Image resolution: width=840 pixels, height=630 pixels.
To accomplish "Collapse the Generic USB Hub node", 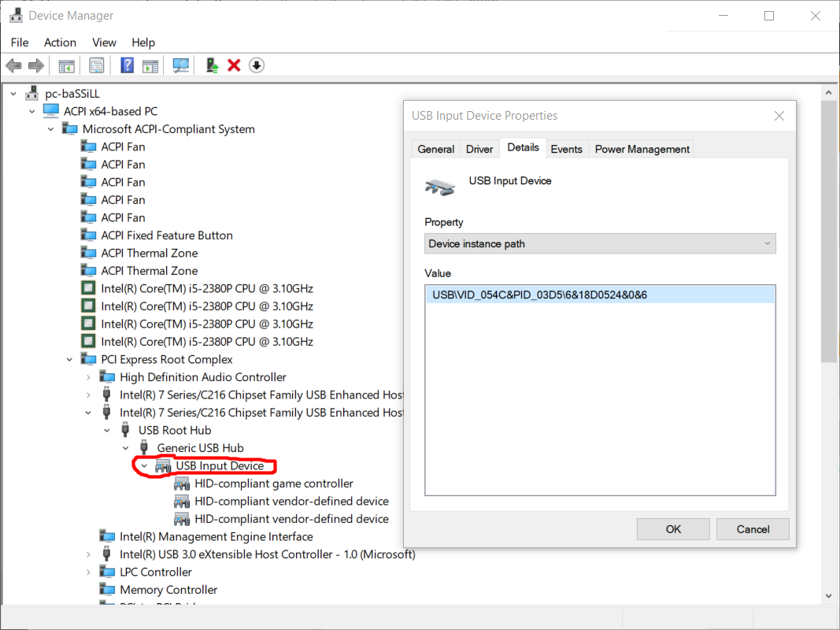I will 125,448.
